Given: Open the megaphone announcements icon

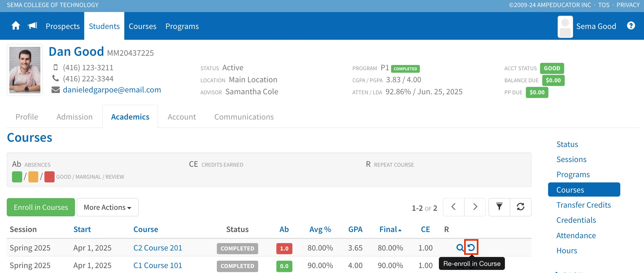Looking at the screenshot, I should pos(32,26).
